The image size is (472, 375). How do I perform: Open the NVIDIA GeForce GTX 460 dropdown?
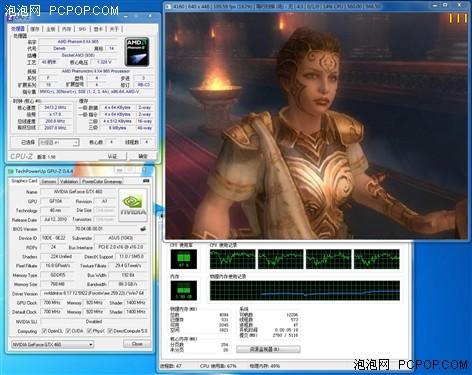click(53, 344)
